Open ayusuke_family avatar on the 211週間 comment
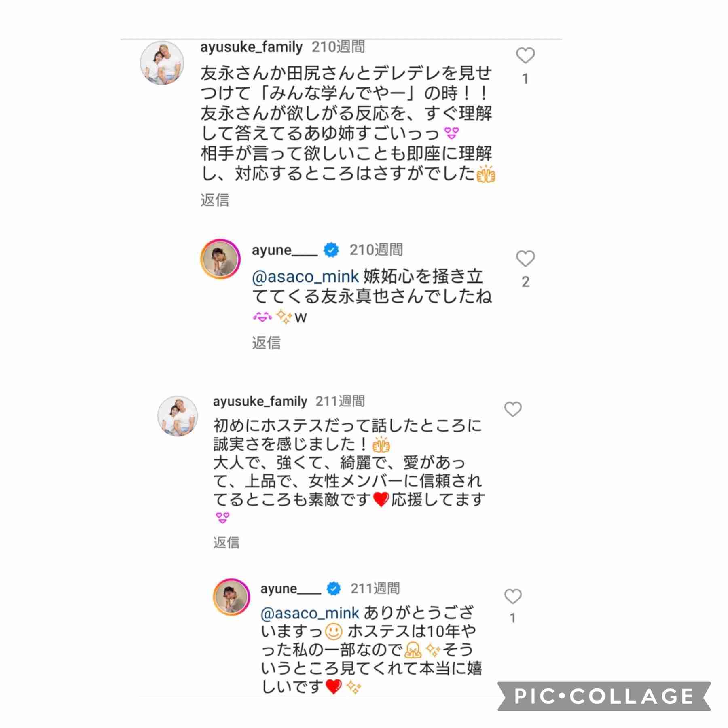 (x=177, y=416)
